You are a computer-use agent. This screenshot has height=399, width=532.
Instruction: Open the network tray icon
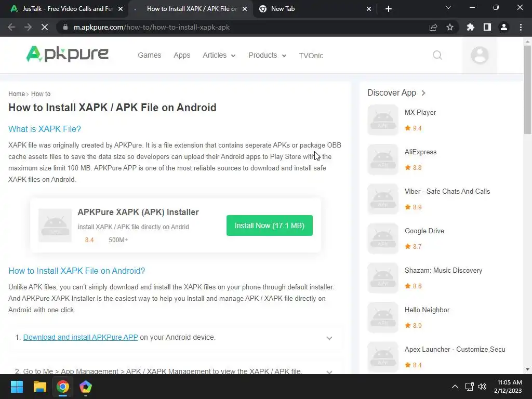coord(470,387)
